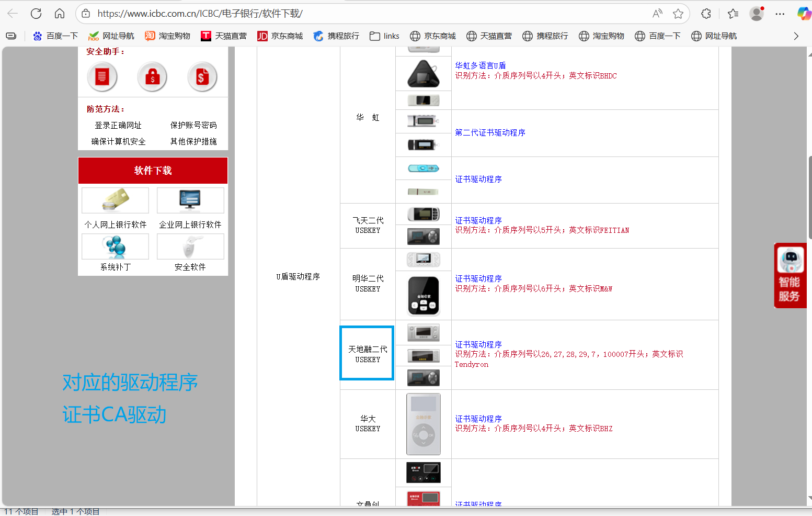The height and width of the screenshot is (516, 812).
Task: Open the links bookmarks folder
Action: pos(384,36)
